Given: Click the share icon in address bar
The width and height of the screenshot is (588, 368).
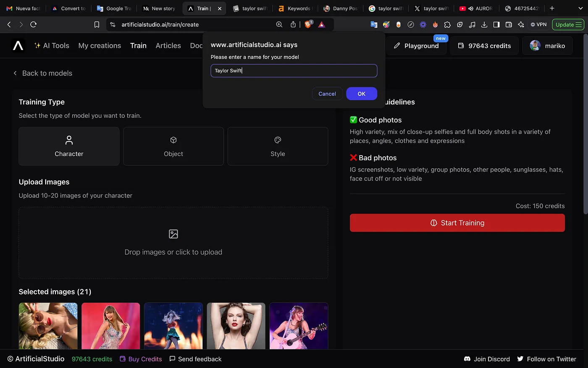Looking at the screenshot, I should [293, 24].
